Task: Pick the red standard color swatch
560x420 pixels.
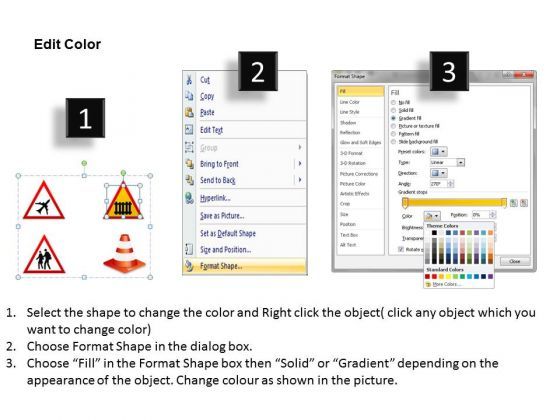Action: (x=435, y=276)
